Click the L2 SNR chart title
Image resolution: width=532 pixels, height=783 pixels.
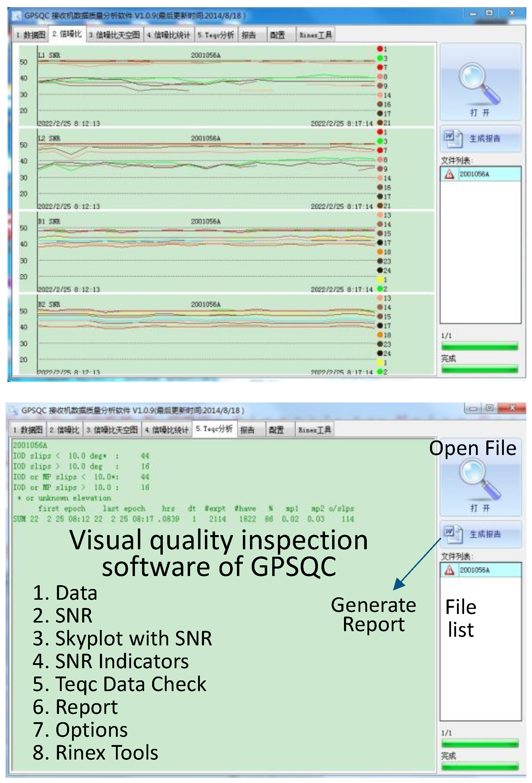(x=49, y=138)
